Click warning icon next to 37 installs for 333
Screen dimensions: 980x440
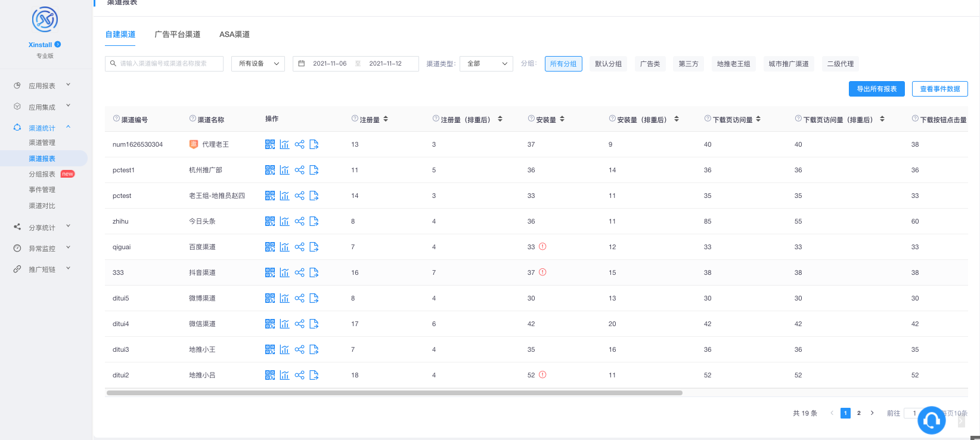pyautogui.click(x=542, y=272)
